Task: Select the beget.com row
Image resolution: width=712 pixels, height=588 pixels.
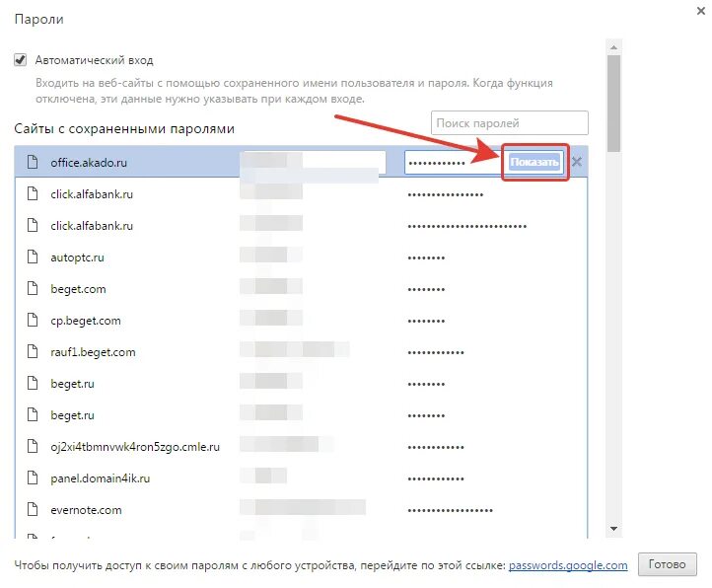Action: point(301,289)
